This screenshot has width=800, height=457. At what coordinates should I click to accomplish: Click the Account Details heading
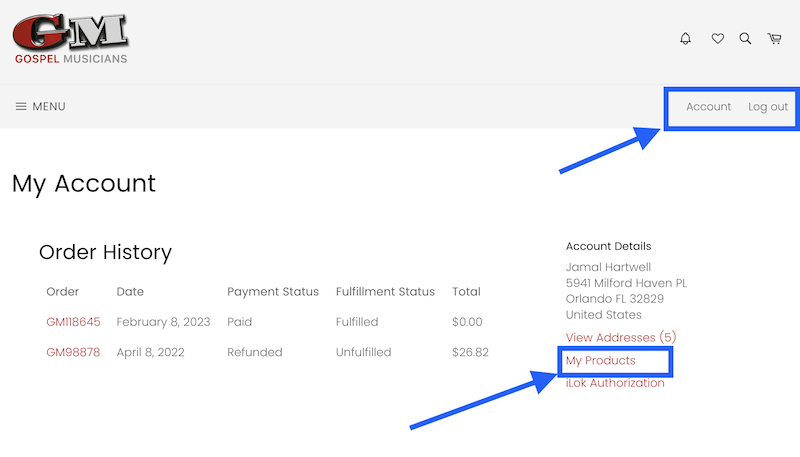click(x=608, y=246)
